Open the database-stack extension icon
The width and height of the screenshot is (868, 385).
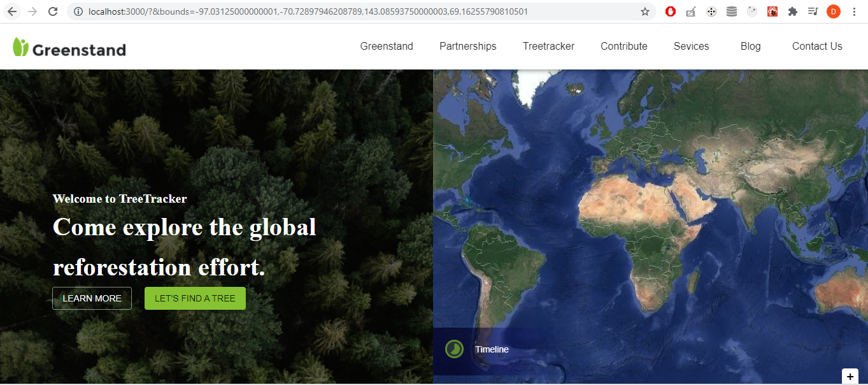click(731, 11)
